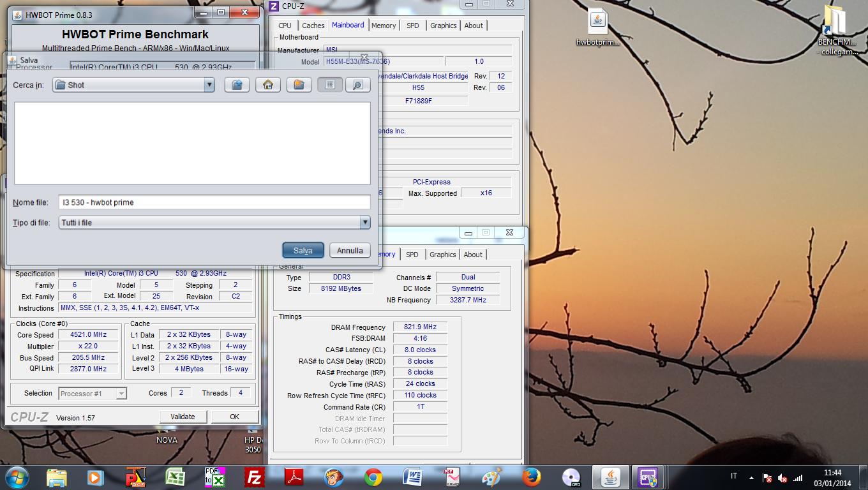Open the Excel taskbar icon
Image resolution: width=868 pixels, height=490 pixels.
click(175, 477)
